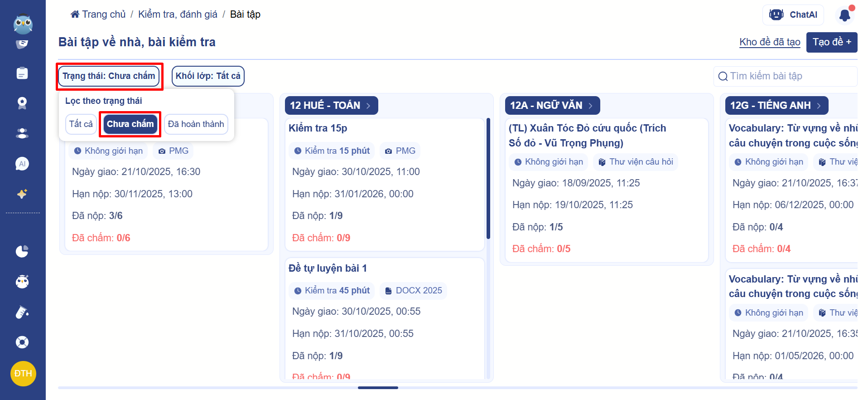Screen dimensions: 868x400
Task: Open the award badge sidebar icon
Action: tap(22, 103)
